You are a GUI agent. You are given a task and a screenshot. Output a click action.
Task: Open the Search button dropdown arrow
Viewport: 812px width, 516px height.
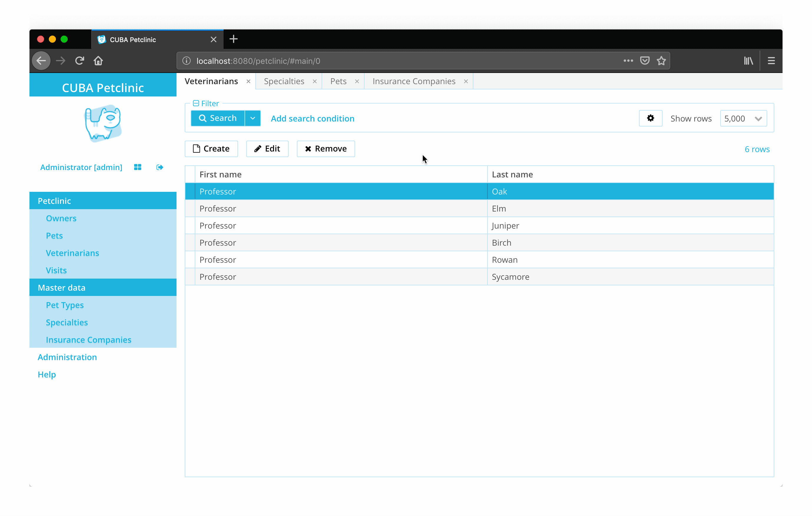252,118
